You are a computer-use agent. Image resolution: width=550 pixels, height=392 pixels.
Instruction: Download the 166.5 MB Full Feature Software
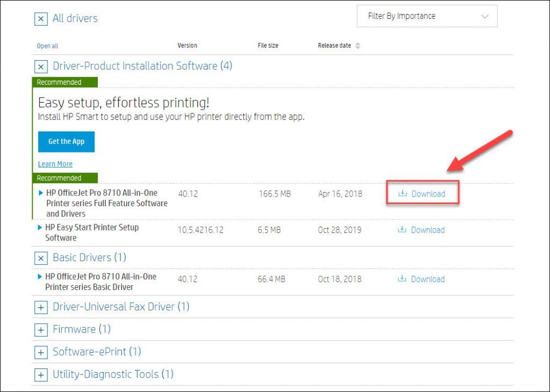click(x=422, y=193)
